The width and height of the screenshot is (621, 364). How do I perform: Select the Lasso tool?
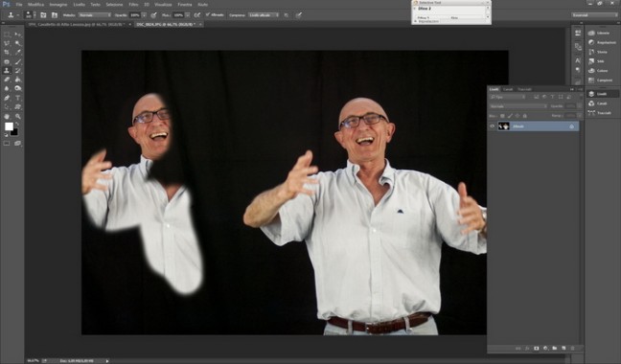point(7,43)
